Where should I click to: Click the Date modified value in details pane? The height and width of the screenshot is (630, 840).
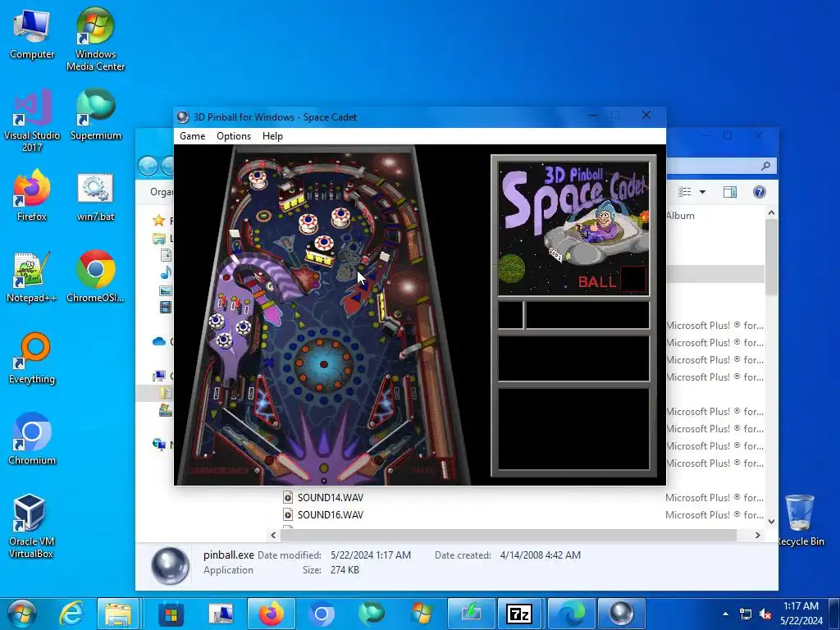(x=371, y=555)
